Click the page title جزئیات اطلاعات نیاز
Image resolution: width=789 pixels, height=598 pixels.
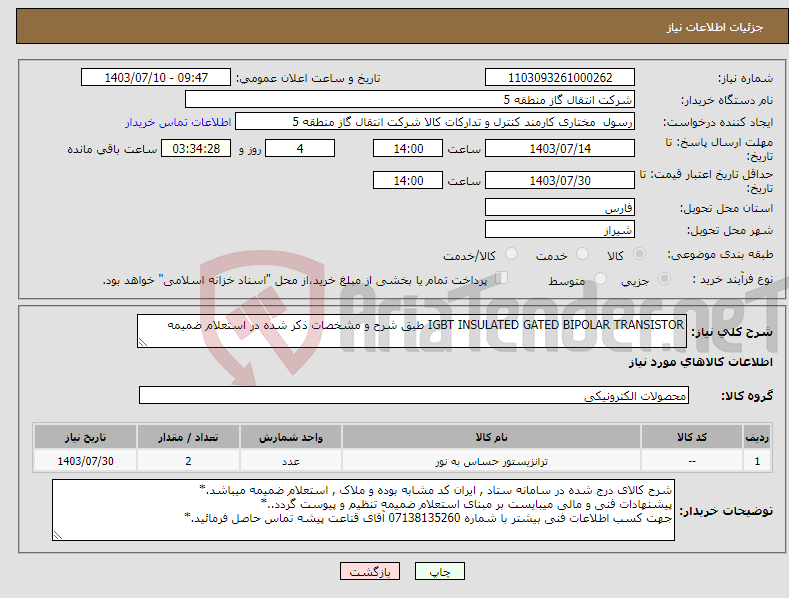pyautogui.click(x=715, y=27)
